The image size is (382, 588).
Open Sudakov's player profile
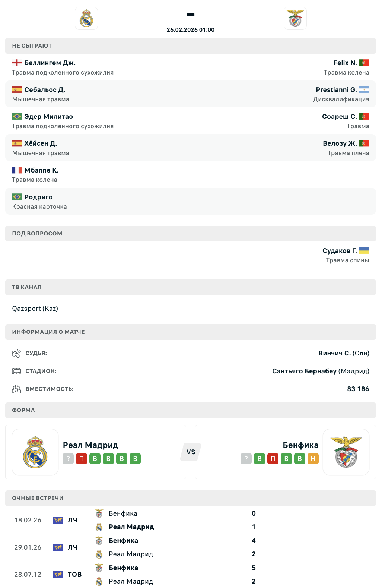(x=339, y=251)
